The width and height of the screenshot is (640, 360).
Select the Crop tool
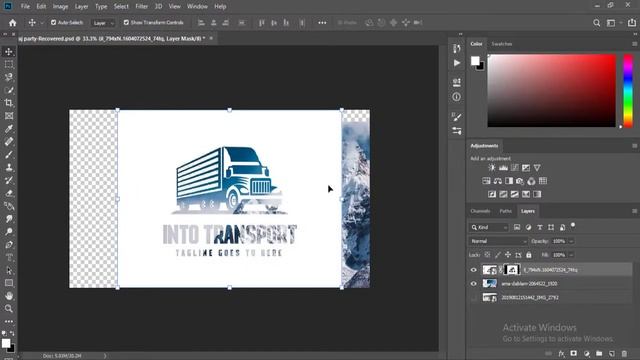coord(9,103)
